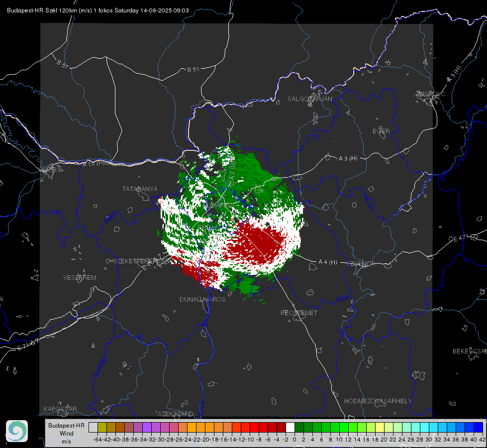Click the KAPOSVÁR city label
487x448 pixels.
point(60,409)
